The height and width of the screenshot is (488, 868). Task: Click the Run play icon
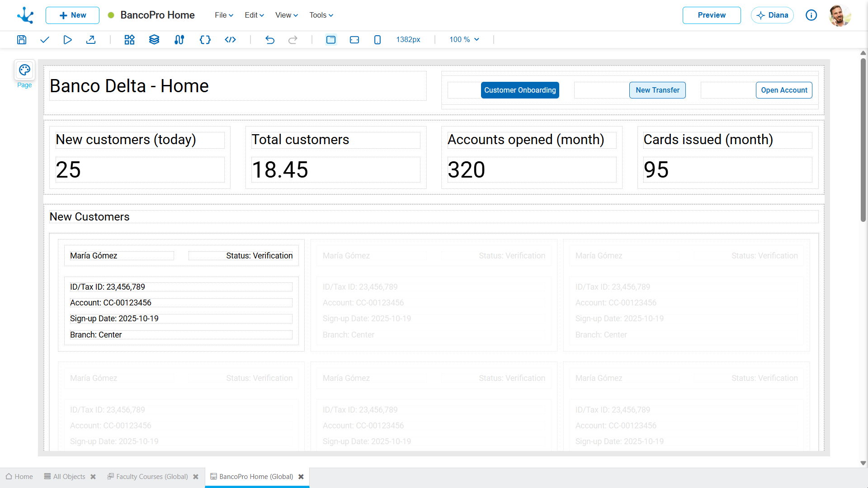[x=67, y=40]
